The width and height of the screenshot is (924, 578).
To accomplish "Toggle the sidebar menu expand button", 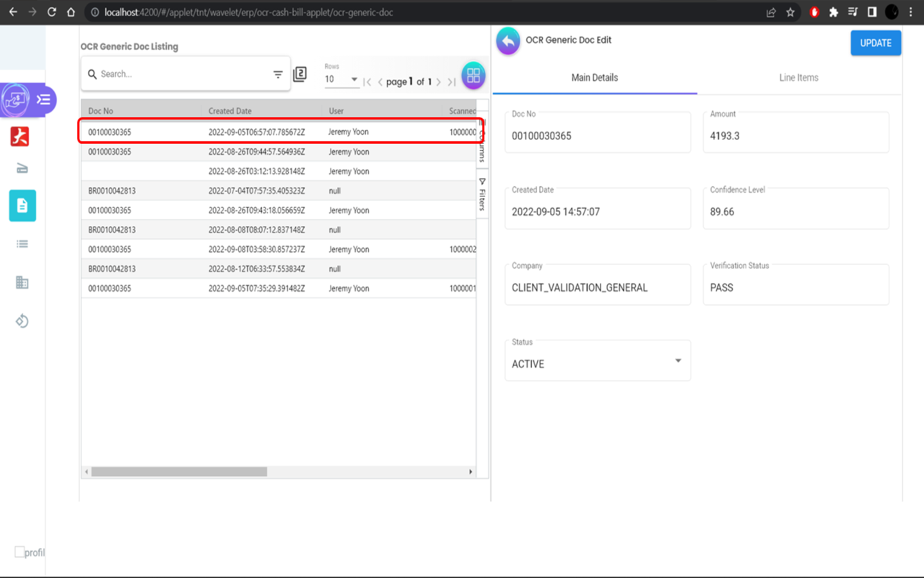I will (x=44, y=100).
